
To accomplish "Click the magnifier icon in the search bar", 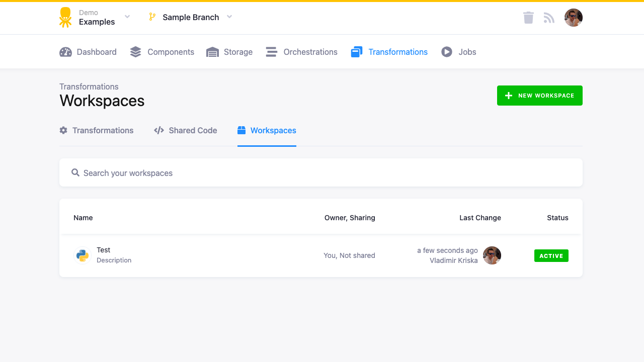I will (75, 172).
